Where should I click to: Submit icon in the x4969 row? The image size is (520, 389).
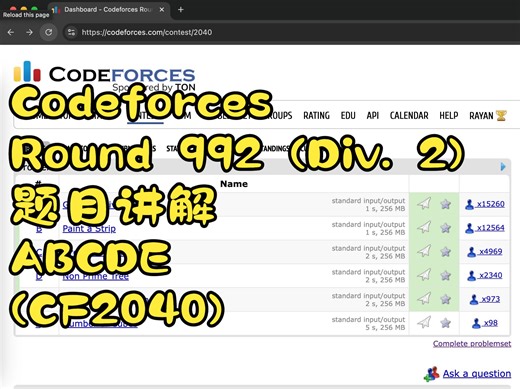tap(424, 251)
